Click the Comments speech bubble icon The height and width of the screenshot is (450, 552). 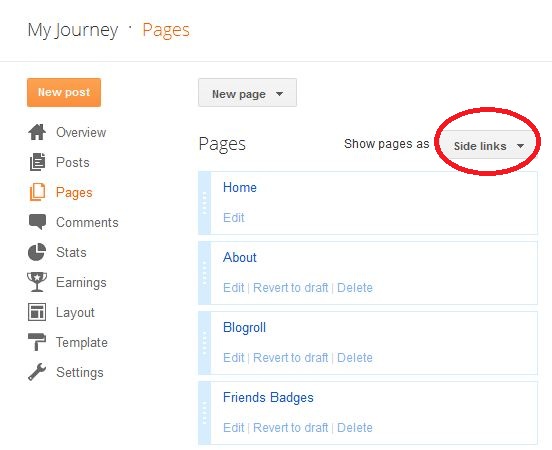tap(37, 222)
